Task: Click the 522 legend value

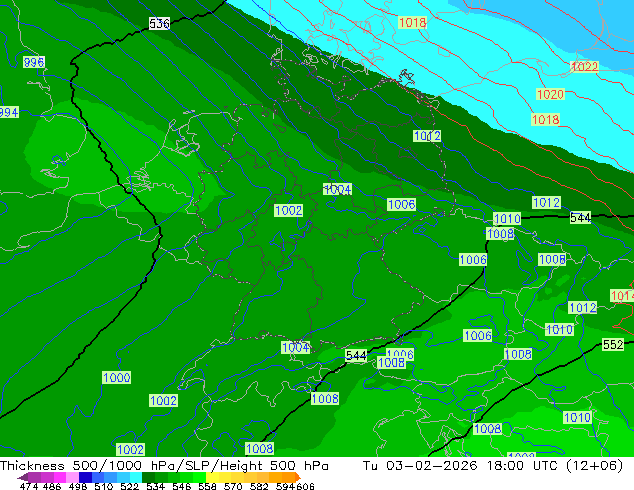Action: click(x=129, y=486)
